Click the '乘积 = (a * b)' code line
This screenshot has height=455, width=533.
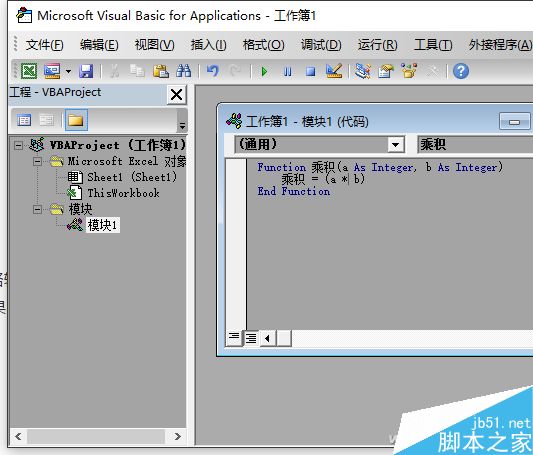click(x=323, y=179)
